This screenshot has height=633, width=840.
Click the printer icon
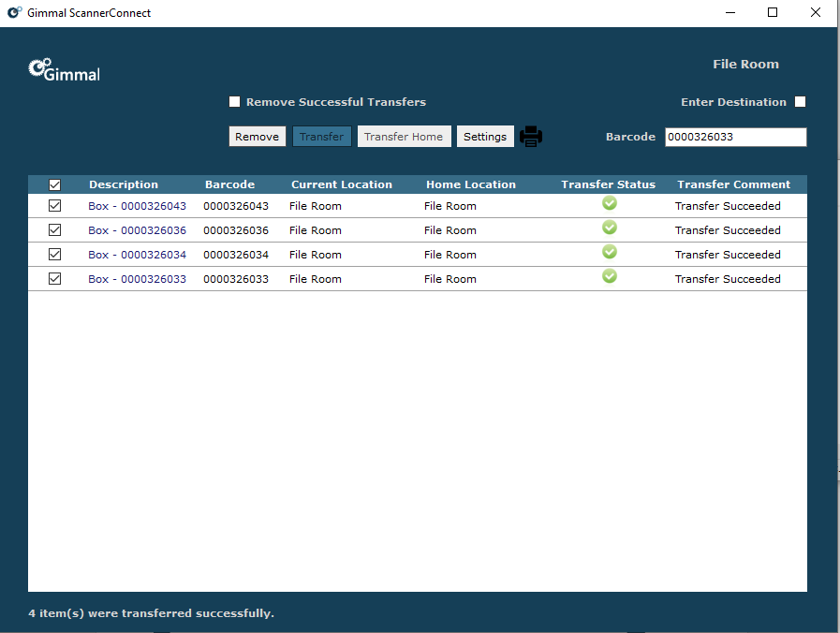pos(531,137)
